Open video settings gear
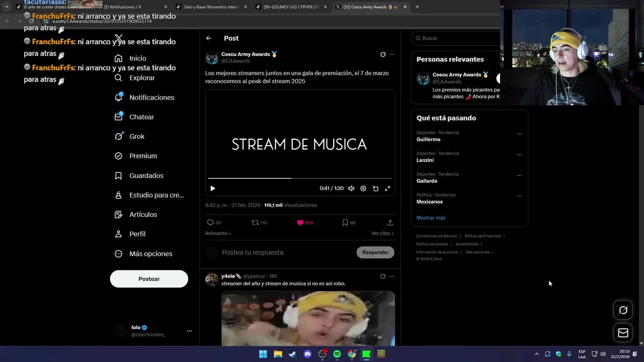The image size is (644, 362). 363,189
